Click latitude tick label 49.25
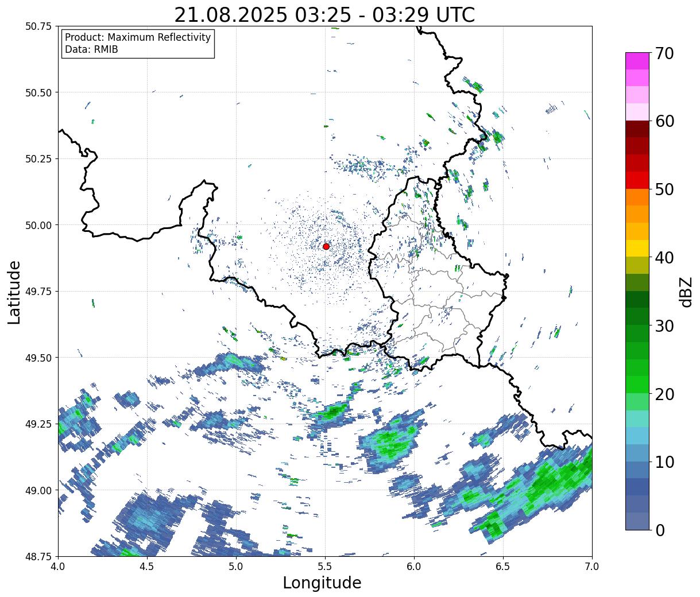The width and height of the screenshot is (700, 597). (38, 424)
